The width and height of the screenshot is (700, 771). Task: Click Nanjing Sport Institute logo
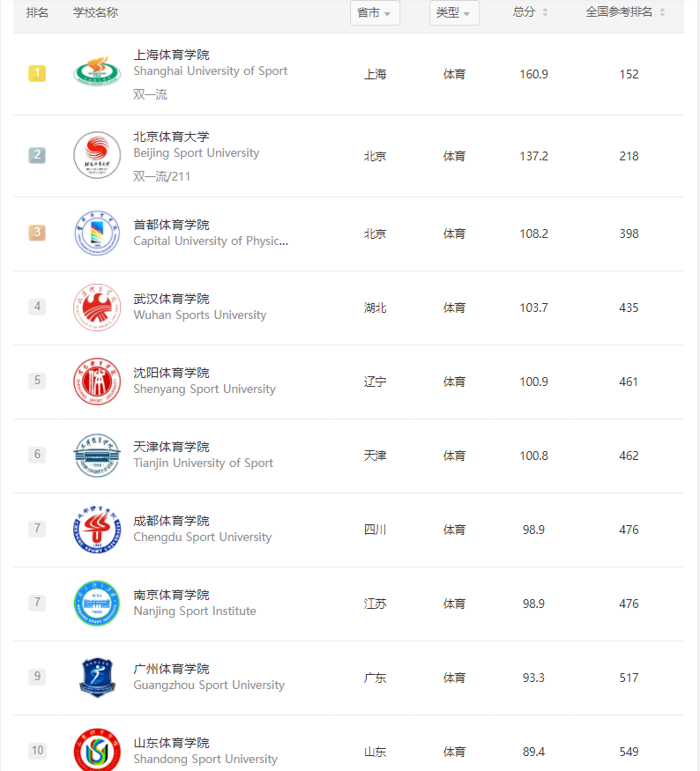tap(97, 604)
